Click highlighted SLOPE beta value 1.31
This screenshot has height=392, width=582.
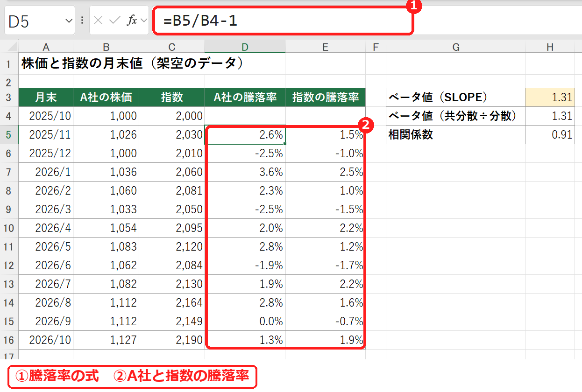[550, 98]
